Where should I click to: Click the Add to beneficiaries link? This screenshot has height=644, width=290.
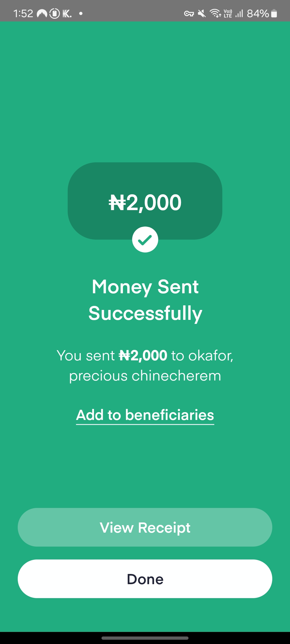click(145, 415)
